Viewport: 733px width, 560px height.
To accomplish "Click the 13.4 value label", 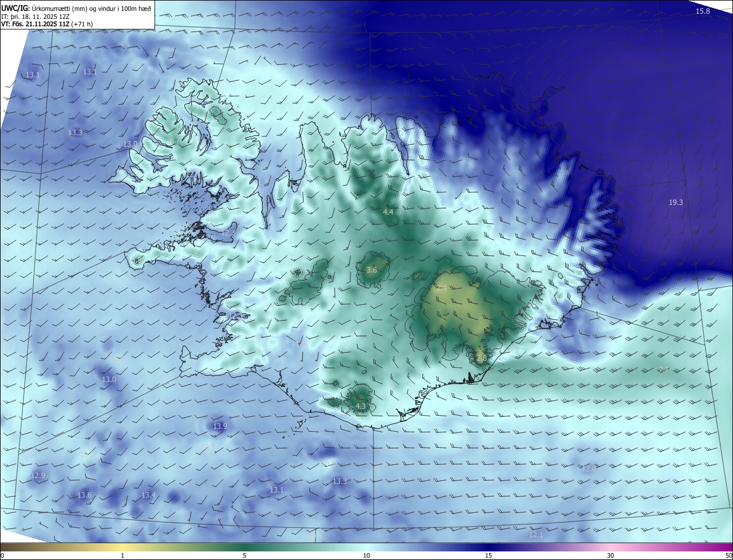I will pos(148,495).
